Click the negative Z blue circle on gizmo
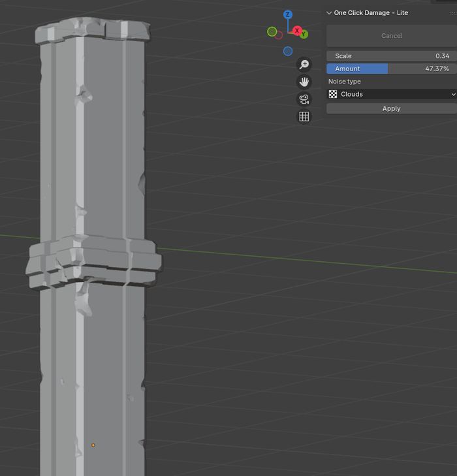This screenshot has height=476, width=457. [288, 51]
